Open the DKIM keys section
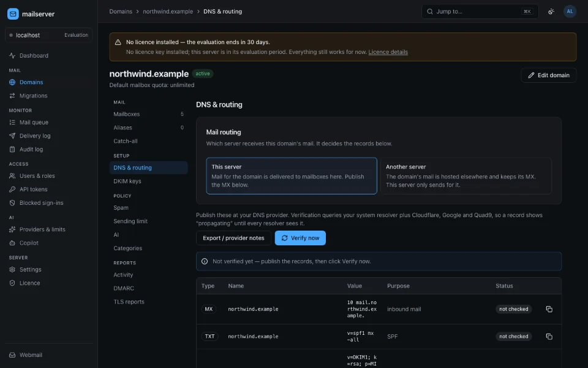588x368 pixels. 148,182
